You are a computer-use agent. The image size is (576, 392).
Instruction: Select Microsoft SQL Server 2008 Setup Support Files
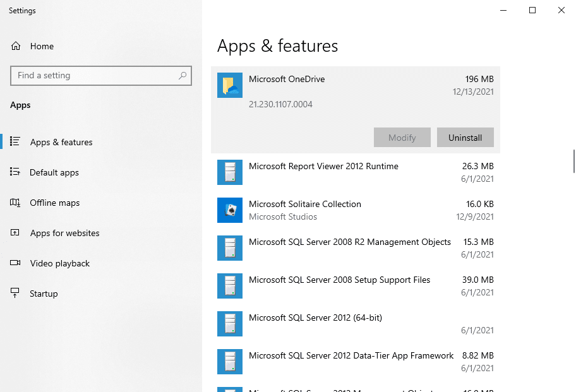tap(355, 286)
